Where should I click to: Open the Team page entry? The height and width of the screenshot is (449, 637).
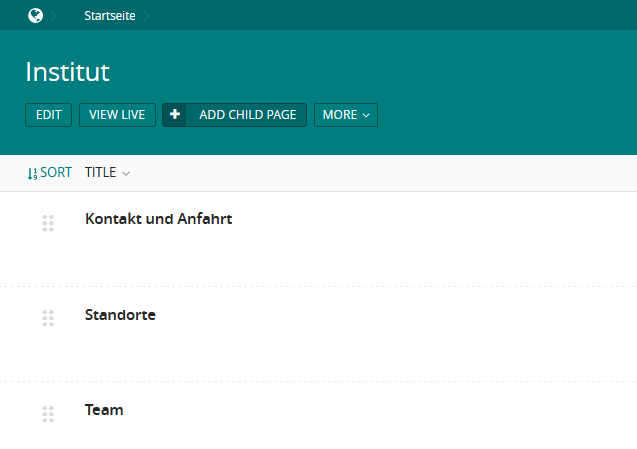coord(104,410)
